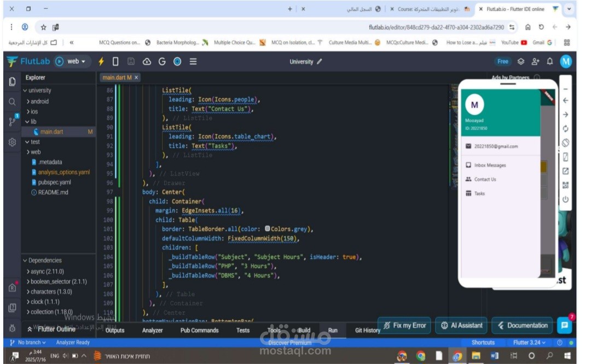
Task: Open pubspec.yaml file
Action: [x=54, y=182]
